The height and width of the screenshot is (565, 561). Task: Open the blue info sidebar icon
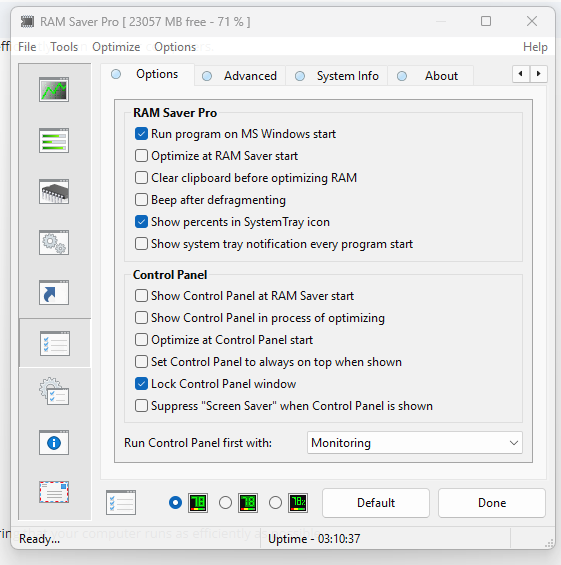tap(54, 442)
